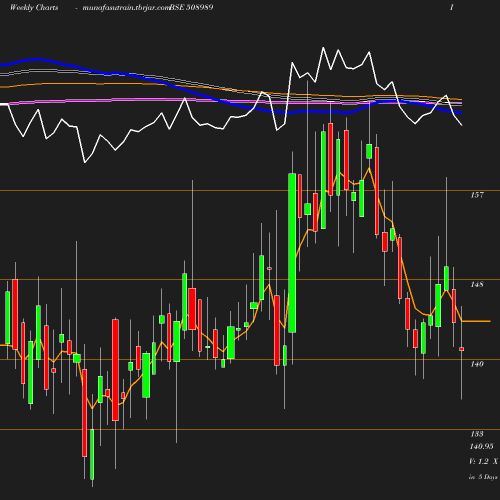This screenshot has height=500, width=500.
Task: Click the 'V: 1.2 X' volume text
Action: pyautogui.click(x=483, y=461)
